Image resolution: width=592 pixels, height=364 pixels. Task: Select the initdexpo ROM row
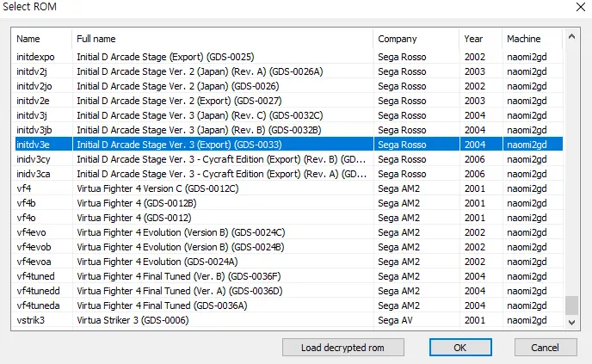tap(288, 57)
